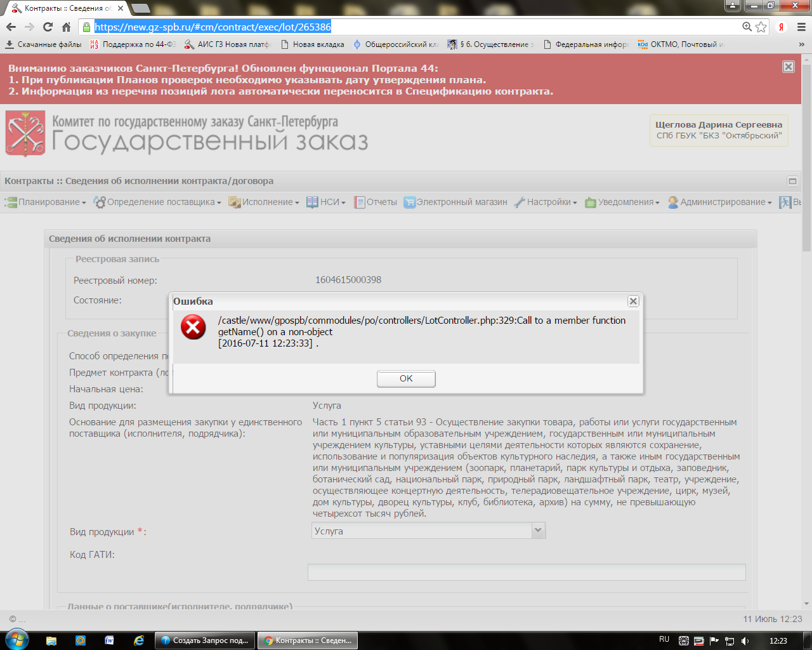The height and width of the screenshot is (650, 812).
Task: Open the Yandex extension button
Action: [x=782, y=27]
